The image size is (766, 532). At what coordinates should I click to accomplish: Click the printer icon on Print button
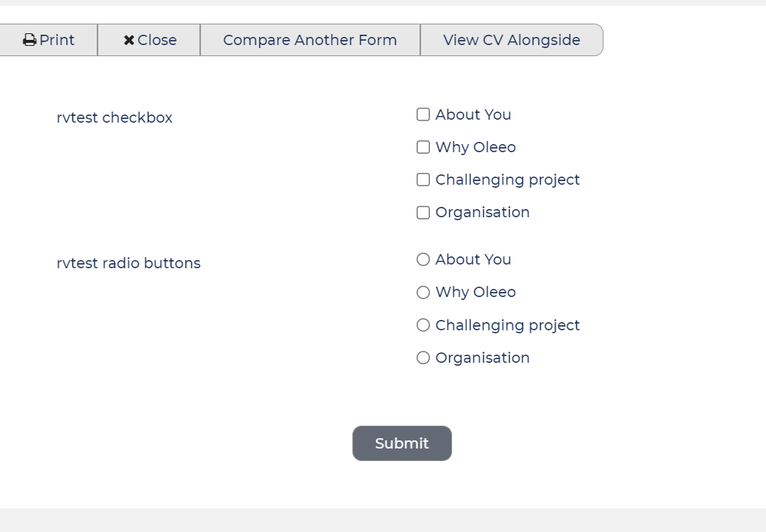click(x=30, y=40)
